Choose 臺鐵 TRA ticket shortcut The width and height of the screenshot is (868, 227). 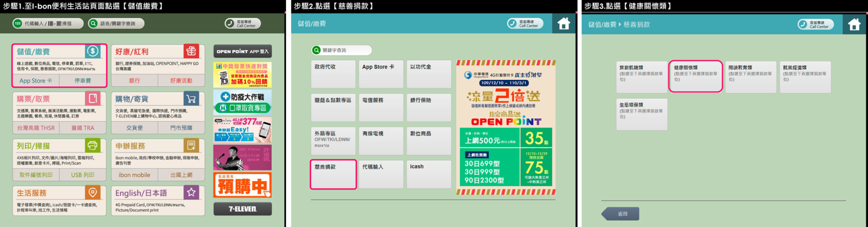click(82, 128)
